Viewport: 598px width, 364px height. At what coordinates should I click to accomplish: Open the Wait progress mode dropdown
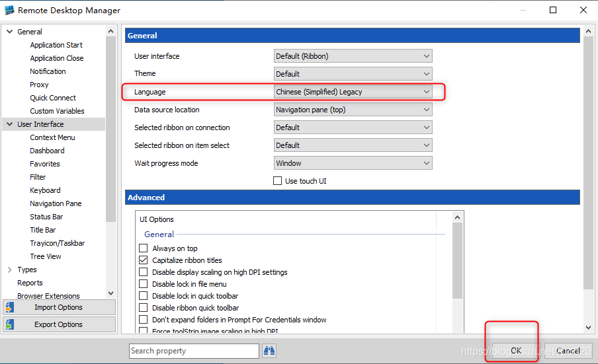[x=353, y=163]
